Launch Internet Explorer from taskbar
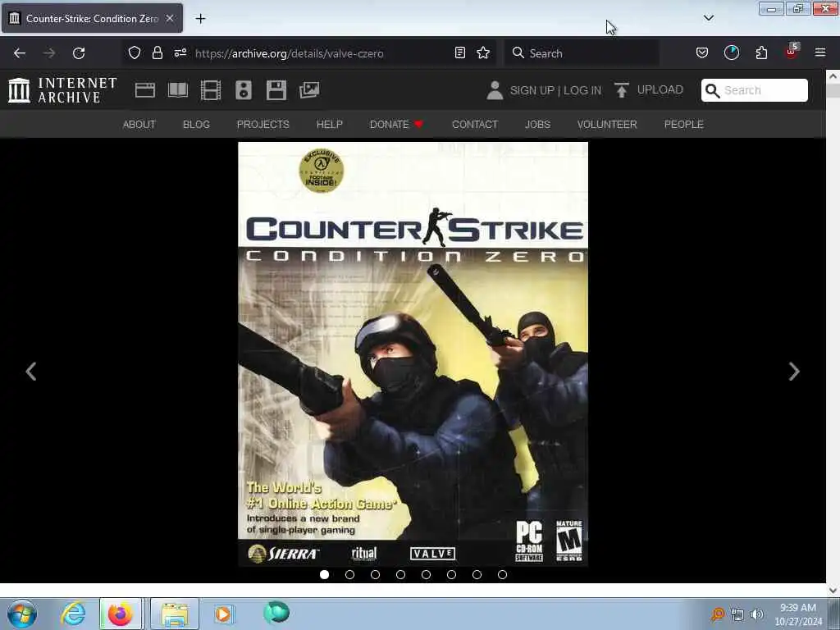Image resolution: width=840 pixels, height=630 pixels. click(73, 614)
